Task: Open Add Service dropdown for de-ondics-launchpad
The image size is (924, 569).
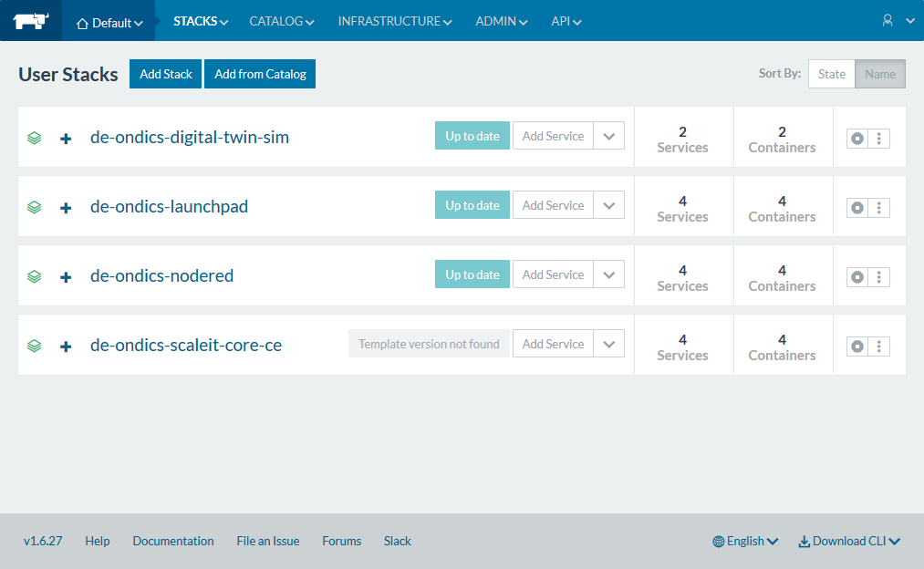Action: pyautogui.click(x=608, y=205)
